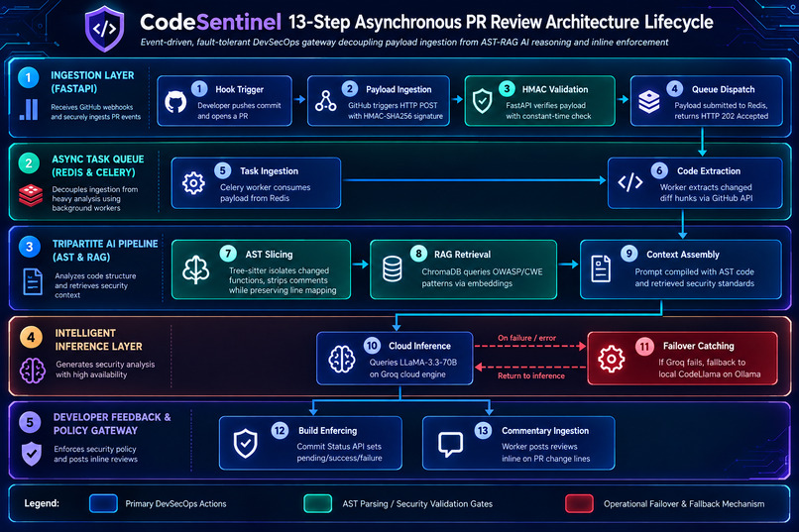This screenshot has width=799, height=532.
Task: Click the 'INTELLIGENT INFERENCE LAYER' heading
Action: tap(98, 340)
